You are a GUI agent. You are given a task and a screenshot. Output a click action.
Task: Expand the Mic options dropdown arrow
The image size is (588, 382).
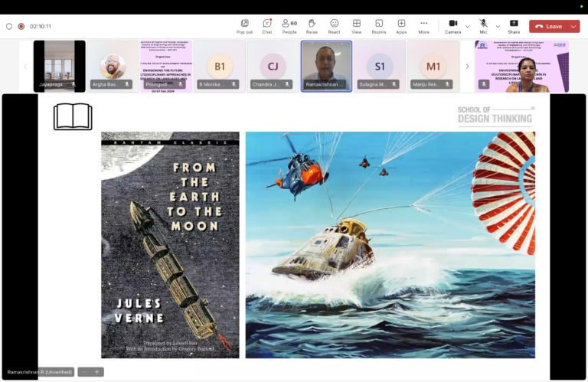click(x=498, y=26)
